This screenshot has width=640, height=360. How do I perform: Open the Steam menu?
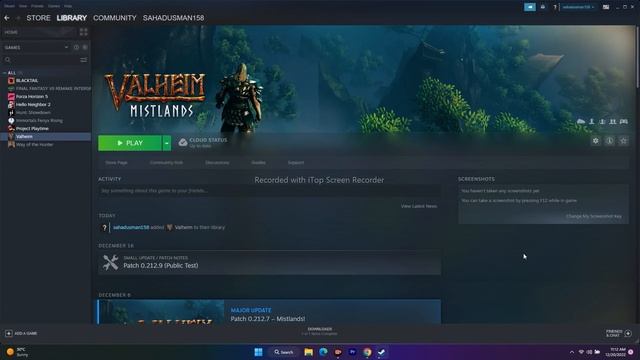(x=9, y=6)
